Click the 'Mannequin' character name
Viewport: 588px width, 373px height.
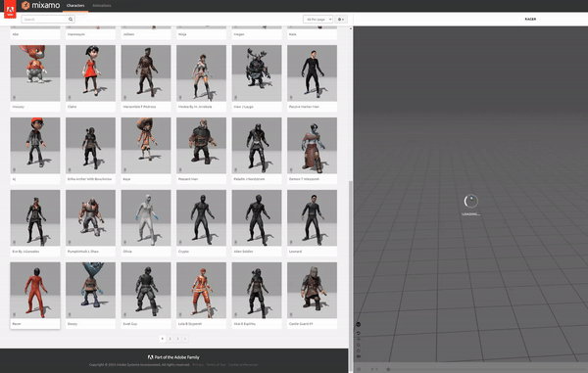click(x=76, y=34)
